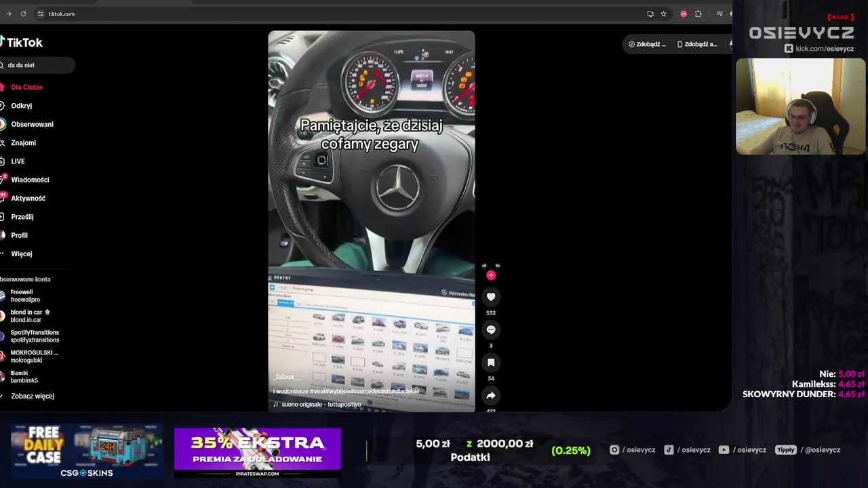Open the _fabex__ creator username
The width and height of the screenshot is (868, 488).
(x=288, y=377)
